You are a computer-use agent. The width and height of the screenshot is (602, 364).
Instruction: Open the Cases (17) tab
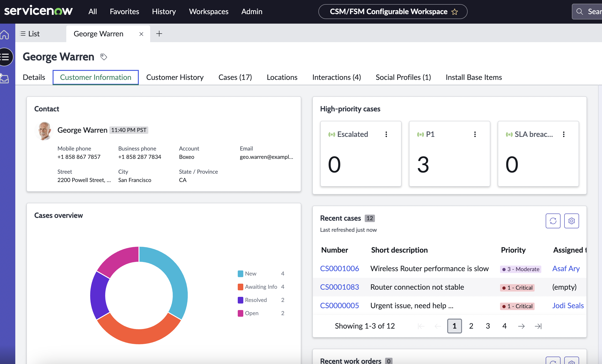click(x=235, y=77)
